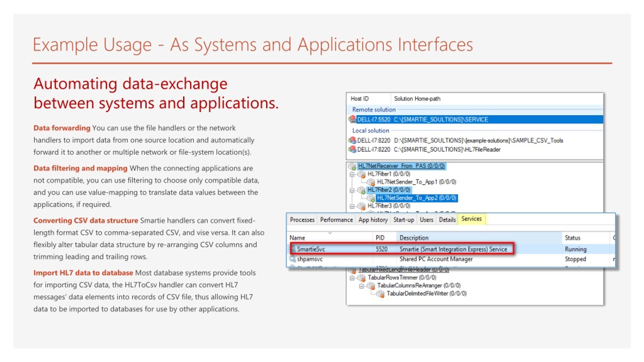The height and width of the screenshot is (362, 644).
Task: Click the Remote solution group header
Action: pyautogui.click(x=374, y=110)
